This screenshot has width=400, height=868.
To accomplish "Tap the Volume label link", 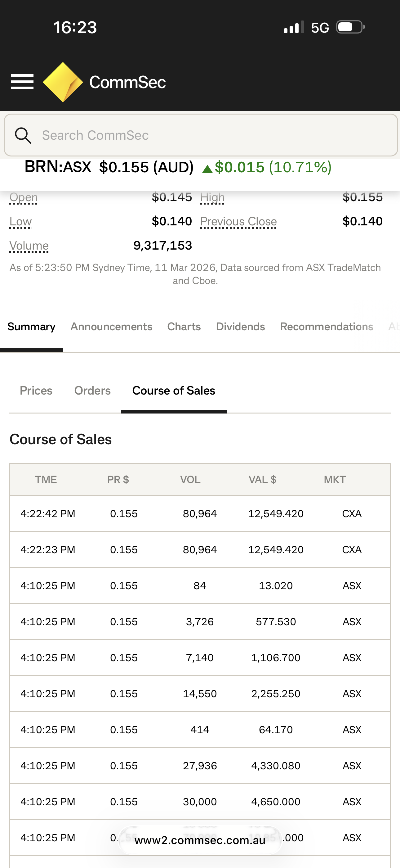I will coord(29,246).
